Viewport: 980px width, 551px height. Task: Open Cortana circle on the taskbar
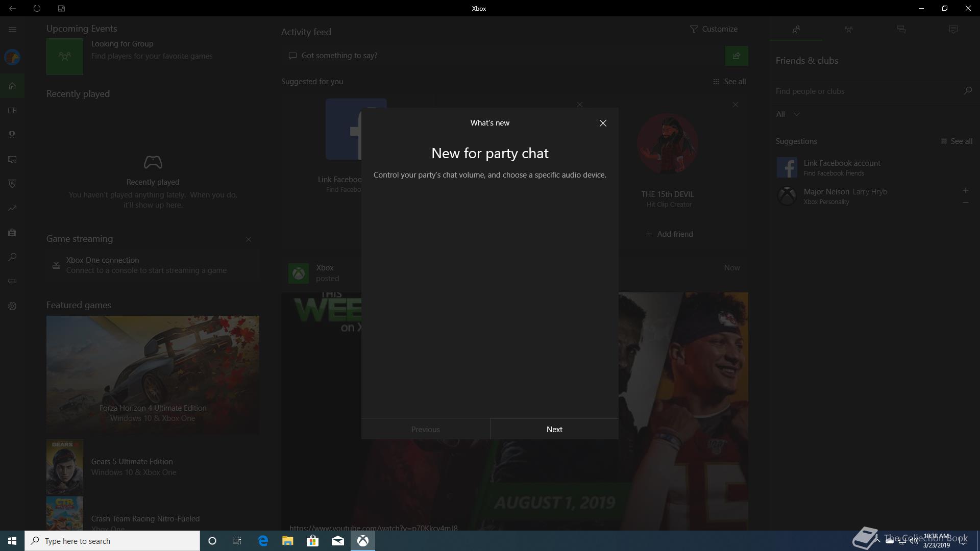212,541
